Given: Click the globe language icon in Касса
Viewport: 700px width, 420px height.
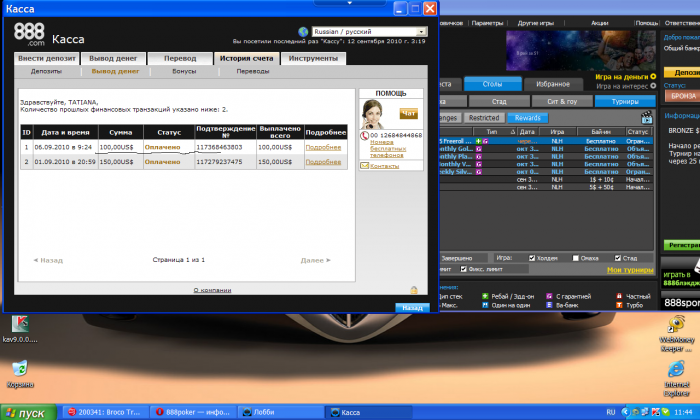Looking at the screenshot, I should point(303,32).
